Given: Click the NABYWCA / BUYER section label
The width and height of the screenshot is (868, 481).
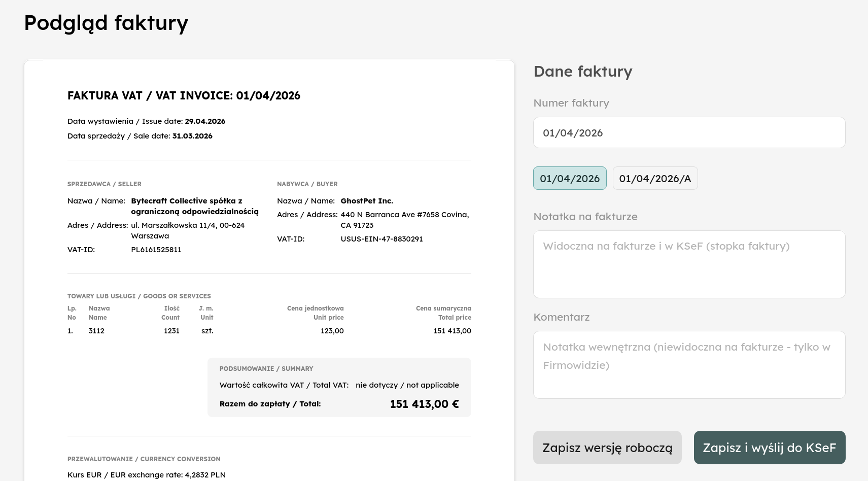Looking at the screenshot, I should (x=307, y=184).
